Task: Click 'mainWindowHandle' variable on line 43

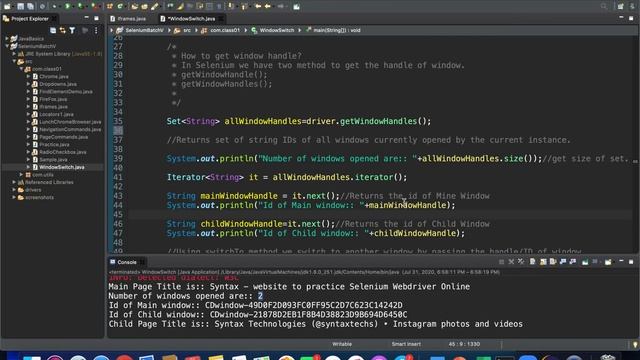Action: pos(239,196)
